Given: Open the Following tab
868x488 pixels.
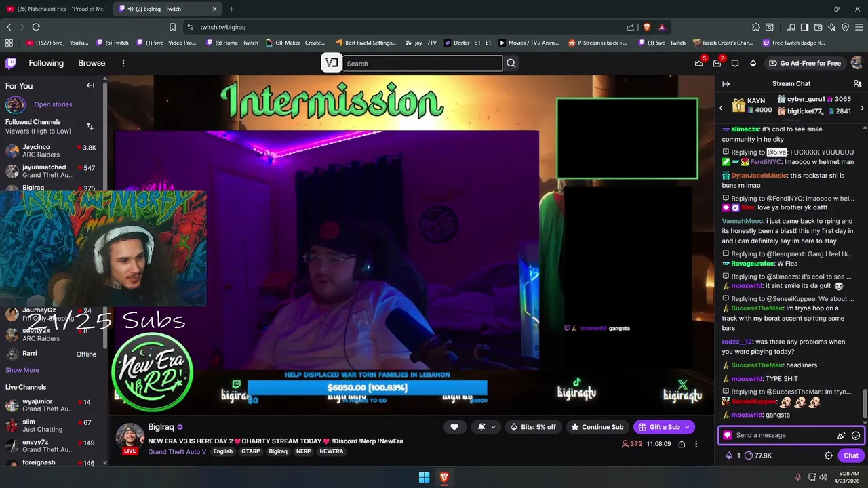Looking at the screenshot, I should coord(46,63).
